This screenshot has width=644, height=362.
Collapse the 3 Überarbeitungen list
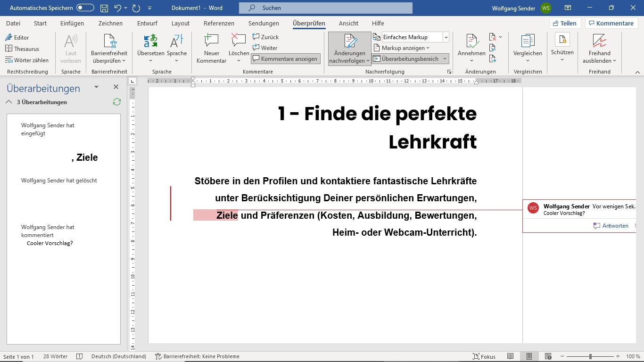(8, 102)
